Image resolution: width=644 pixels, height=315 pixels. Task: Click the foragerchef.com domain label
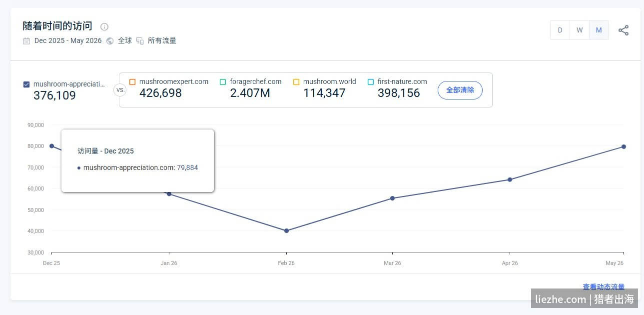[x=256, y=81]
